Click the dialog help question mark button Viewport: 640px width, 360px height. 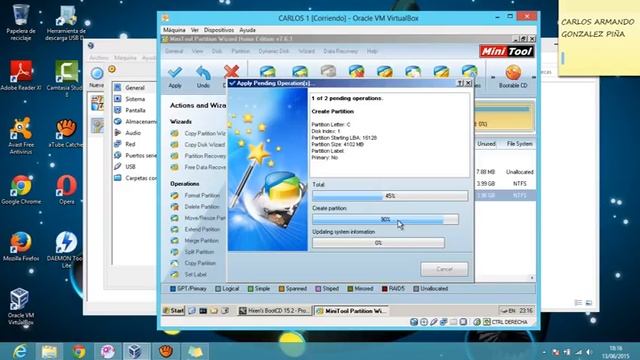460,83
